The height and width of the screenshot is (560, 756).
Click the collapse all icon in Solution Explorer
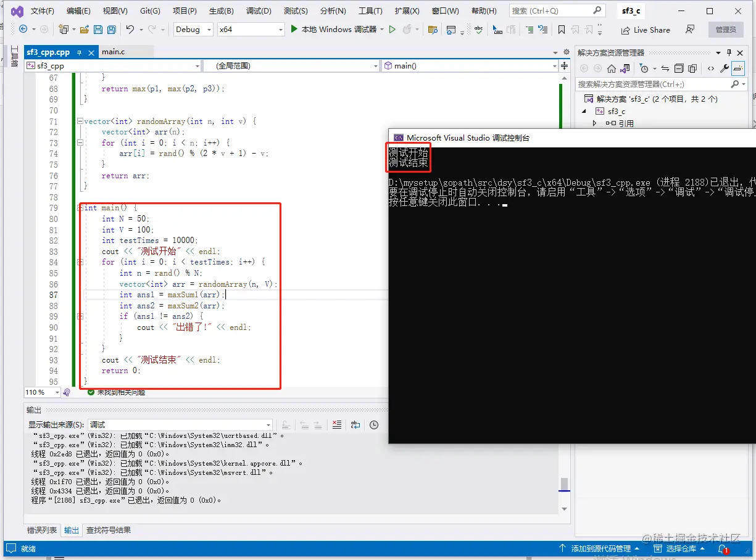click(x=679, y=68)
